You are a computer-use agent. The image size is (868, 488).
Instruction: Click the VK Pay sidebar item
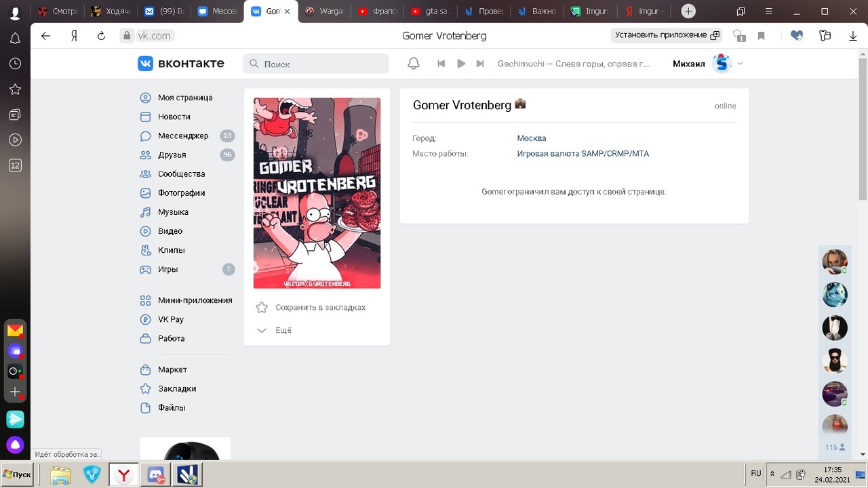(170, 319)
